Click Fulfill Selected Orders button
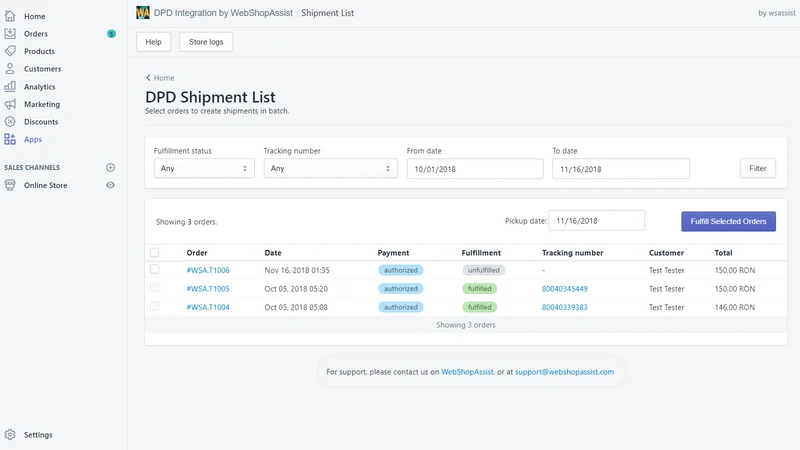Image resolution: width=800 pixels, height=450 pixels. [x=729, y=221]
